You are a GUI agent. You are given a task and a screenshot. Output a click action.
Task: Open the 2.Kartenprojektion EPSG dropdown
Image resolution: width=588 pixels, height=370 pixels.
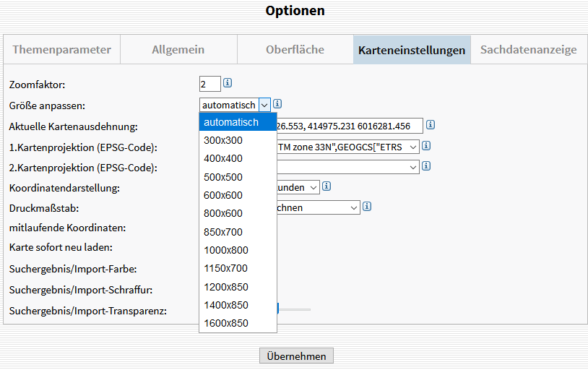click(x=412, y=167)
